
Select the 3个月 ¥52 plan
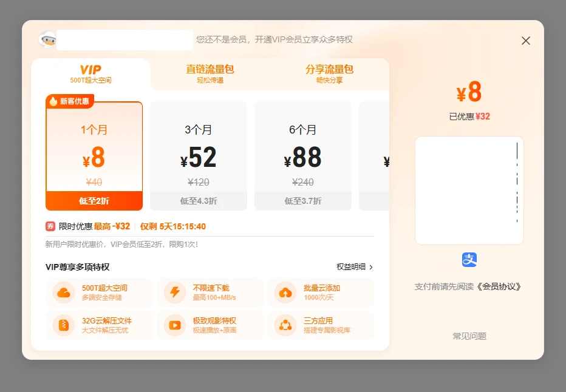[x=198, y=152]
